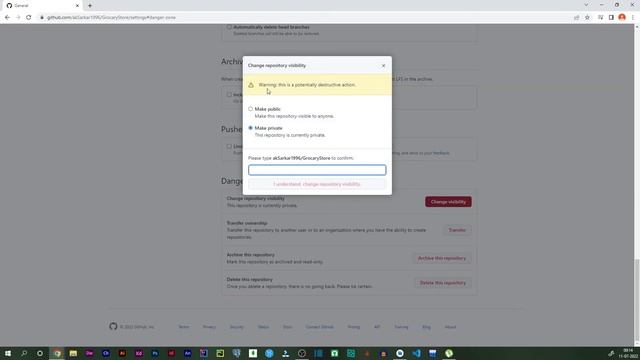Open the Status footer link
Screen dimensions: 640x360
pos(263,327)
